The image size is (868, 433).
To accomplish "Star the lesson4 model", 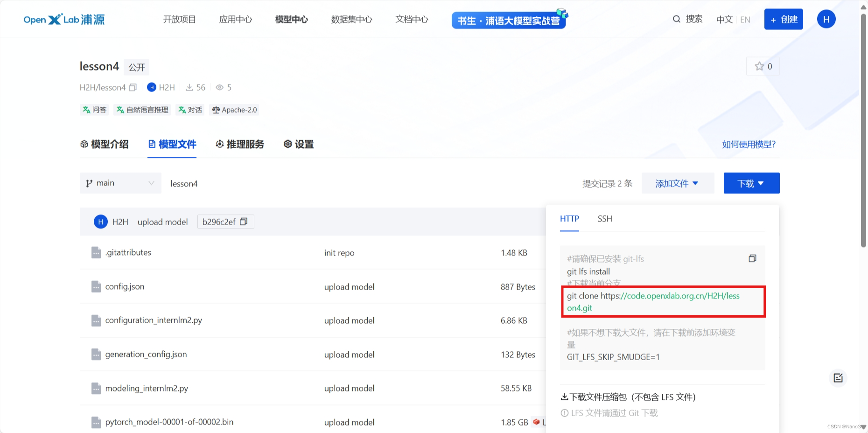I will click(763, 66).
